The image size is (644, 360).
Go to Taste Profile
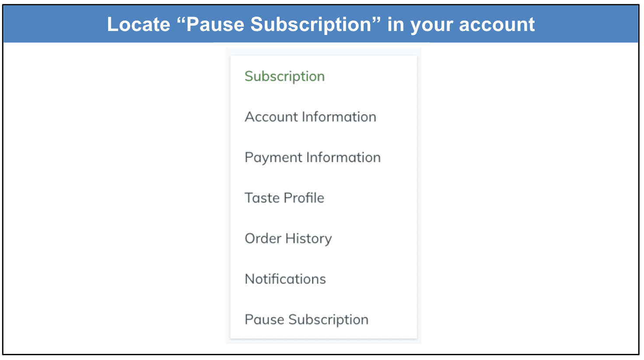(284, 198)
